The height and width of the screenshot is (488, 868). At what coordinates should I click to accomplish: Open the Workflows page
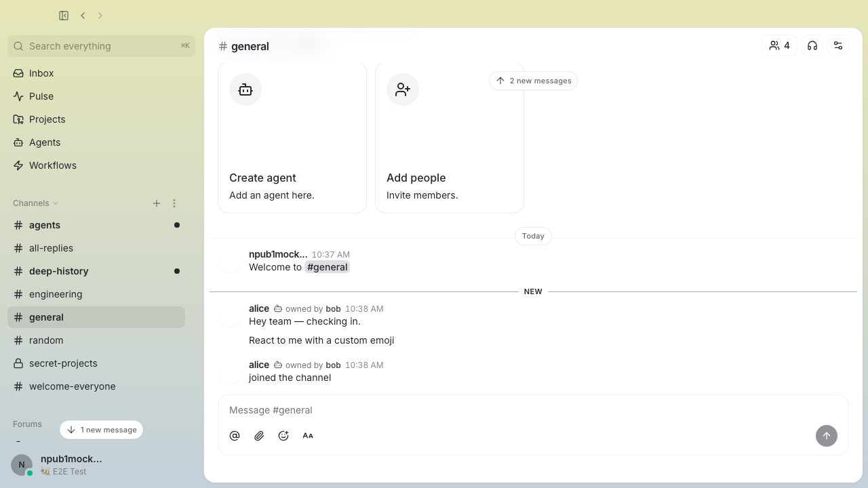pyautogui.click(x=96, y=165)
